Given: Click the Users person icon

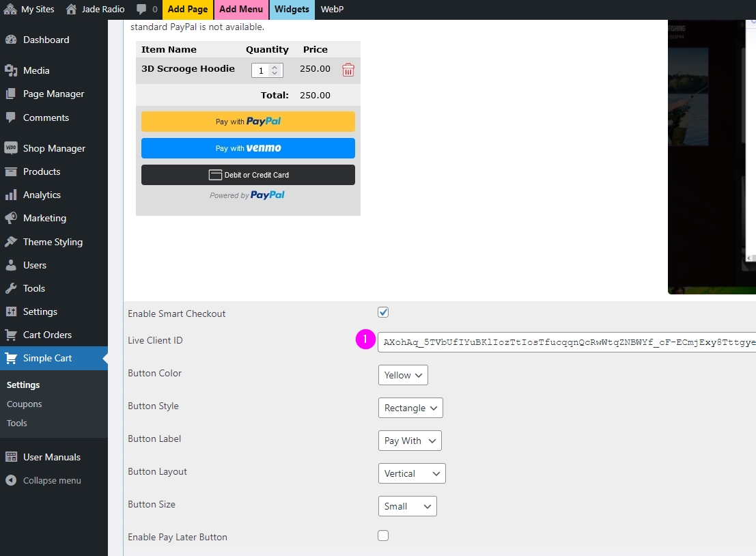Looking at the screenshot, I should [x=11, y=265].
